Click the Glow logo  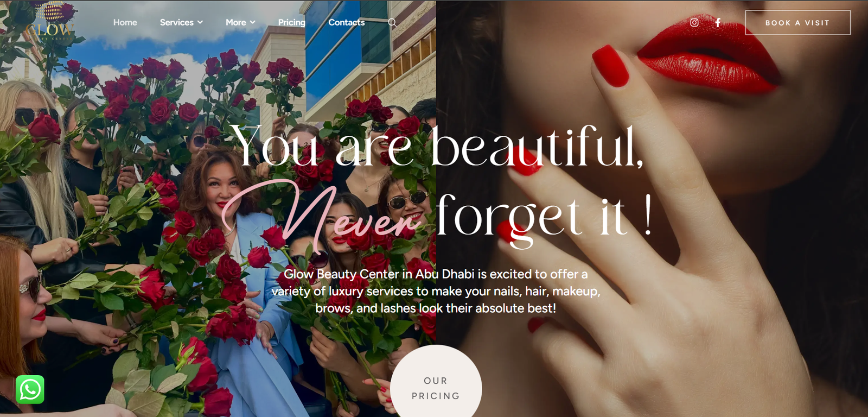tap(49, 24)
